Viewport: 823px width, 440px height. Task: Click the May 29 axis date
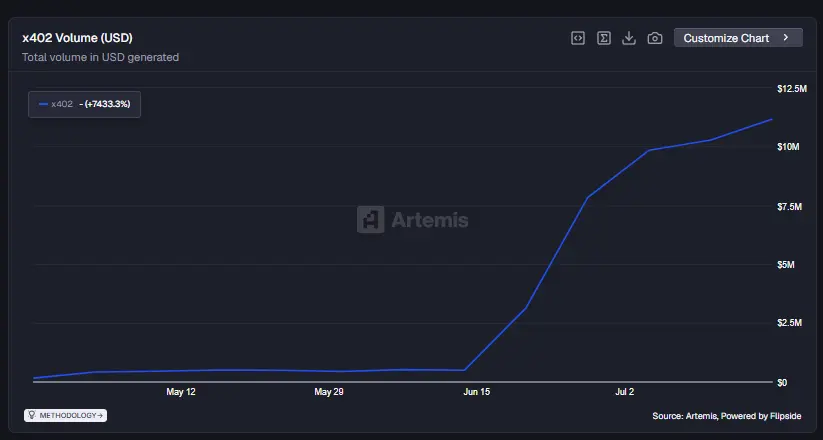pos(329,392)
